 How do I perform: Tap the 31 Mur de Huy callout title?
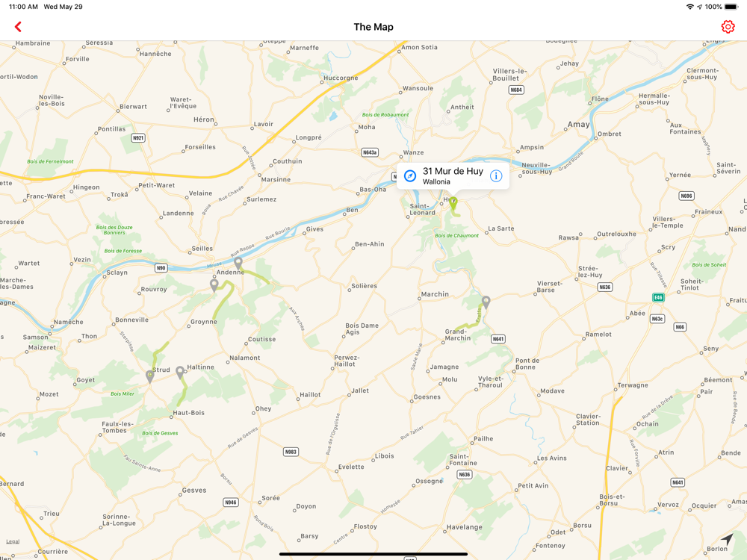453,171
